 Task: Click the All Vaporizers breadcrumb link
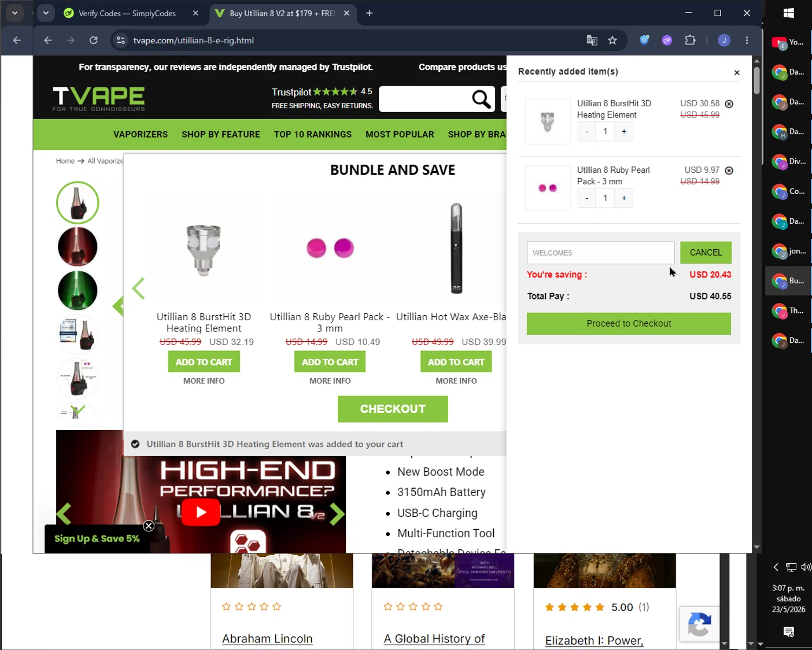click(x=106, y=161)
